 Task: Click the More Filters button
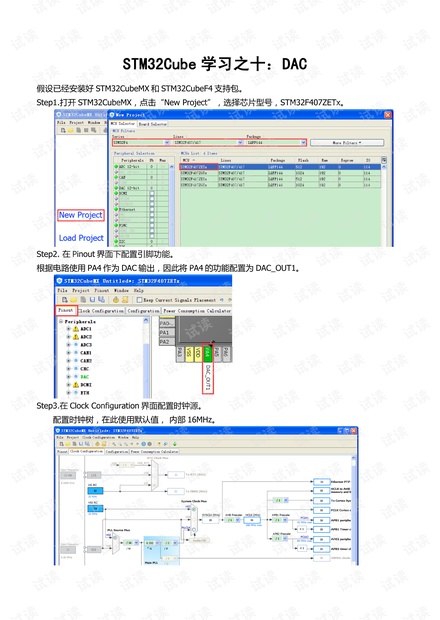point(347,142)
